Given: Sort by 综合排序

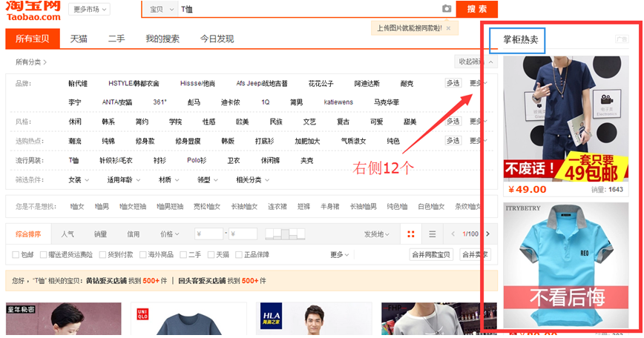Looking at the screenshot, I should pos(28,233).
